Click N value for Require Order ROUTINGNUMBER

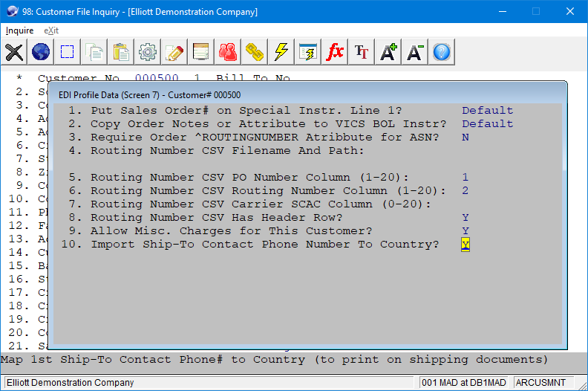(x=465, y=137)
